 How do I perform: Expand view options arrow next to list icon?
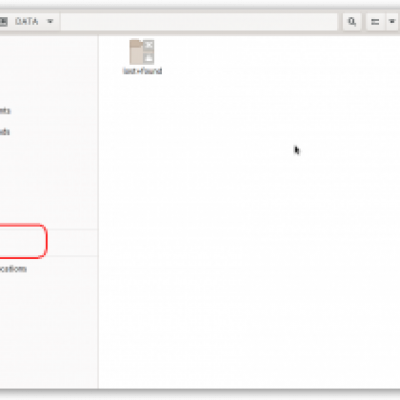pyautogui.click(x=392, y=22)
